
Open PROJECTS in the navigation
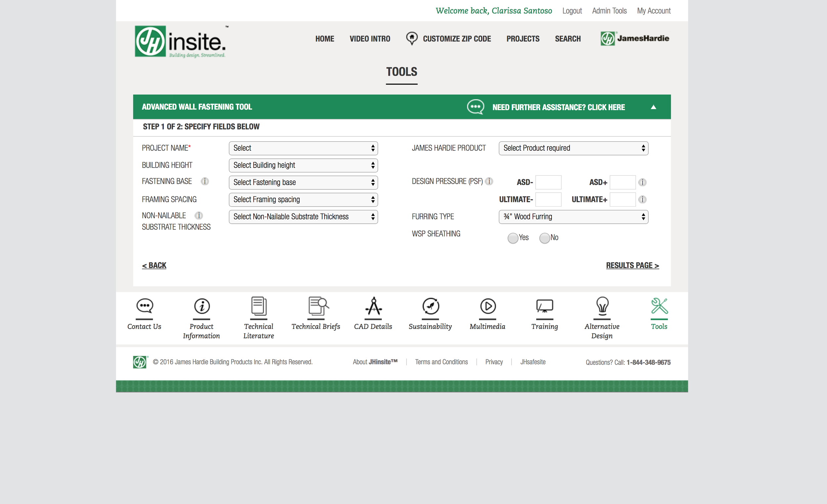[x=523, y=39]
